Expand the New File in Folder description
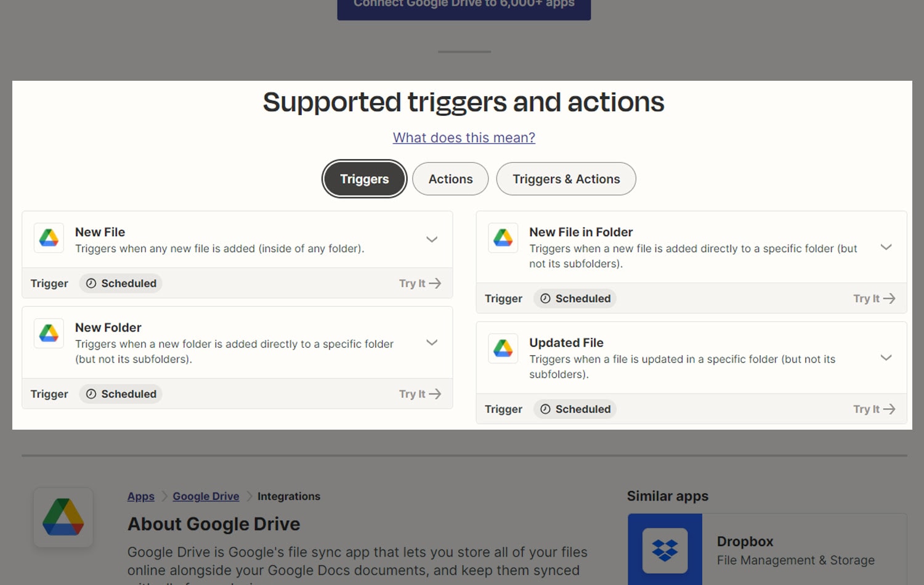 [886, 247]
